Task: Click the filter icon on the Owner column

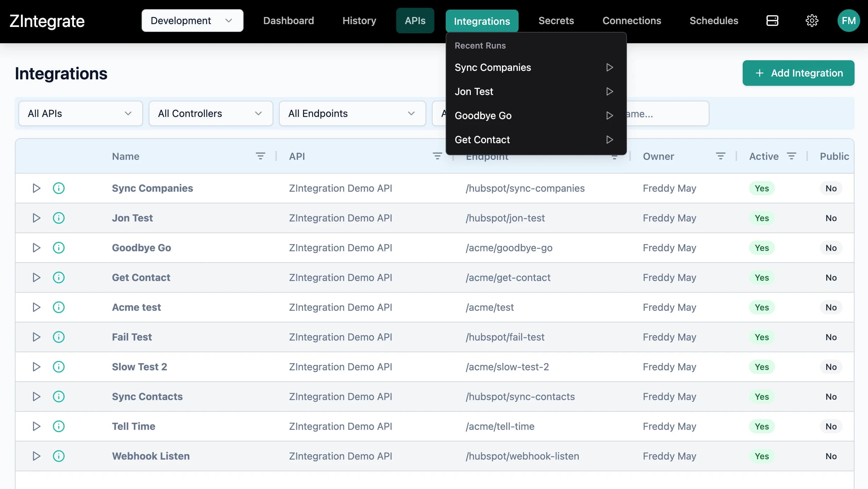Action: pyautogui.click(x=721, y=156)
